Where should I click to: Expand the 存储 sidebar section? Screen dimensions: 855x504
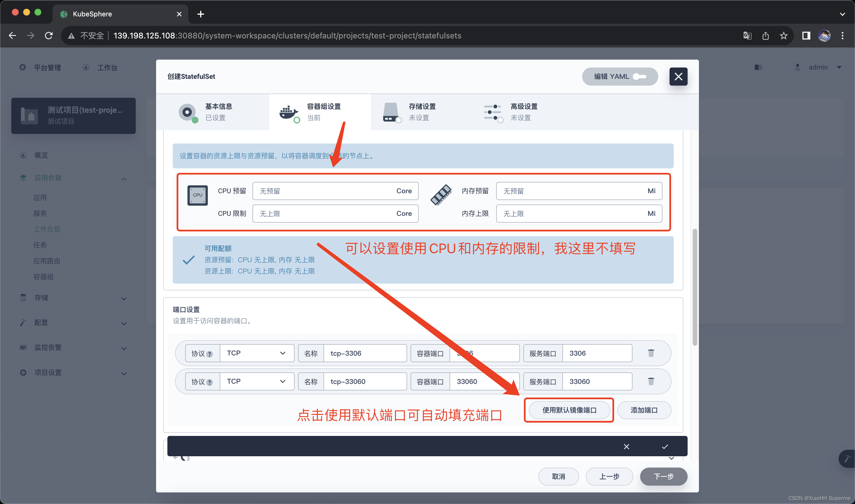click(x=124, y=299)
